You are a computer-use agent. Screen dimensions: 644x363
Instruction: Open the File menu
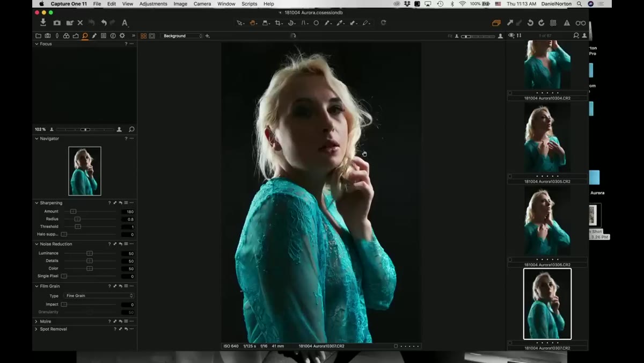[x=97, y=4]
